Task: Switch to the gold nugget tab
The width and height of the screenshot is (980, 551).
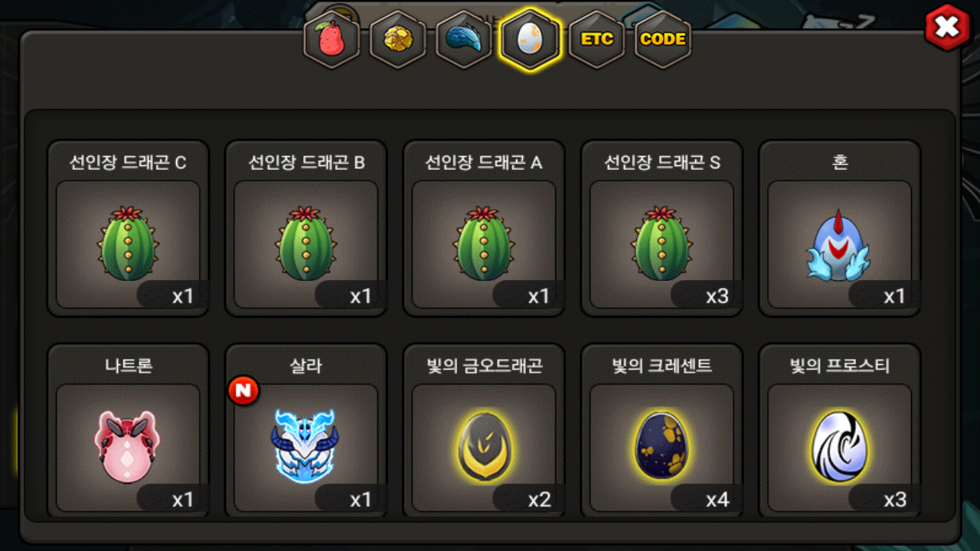Action: [397, 40]
